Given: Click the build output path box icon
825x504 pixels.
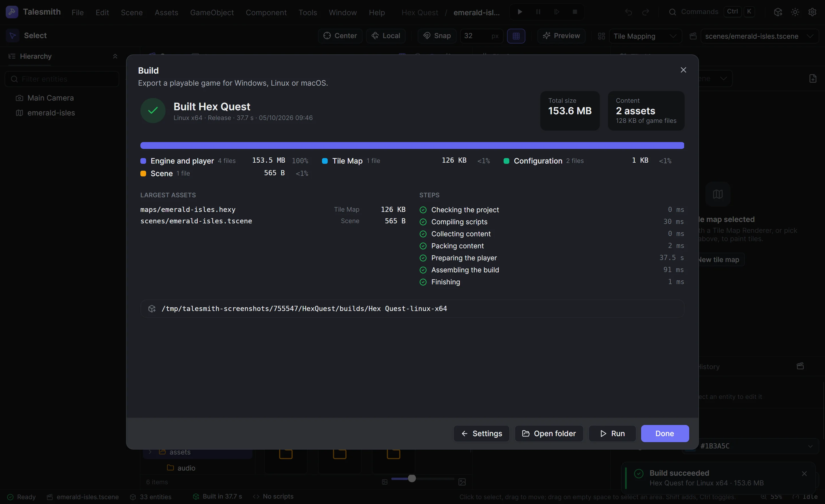Looking at the screenshot, I should (x=152, y=309).
